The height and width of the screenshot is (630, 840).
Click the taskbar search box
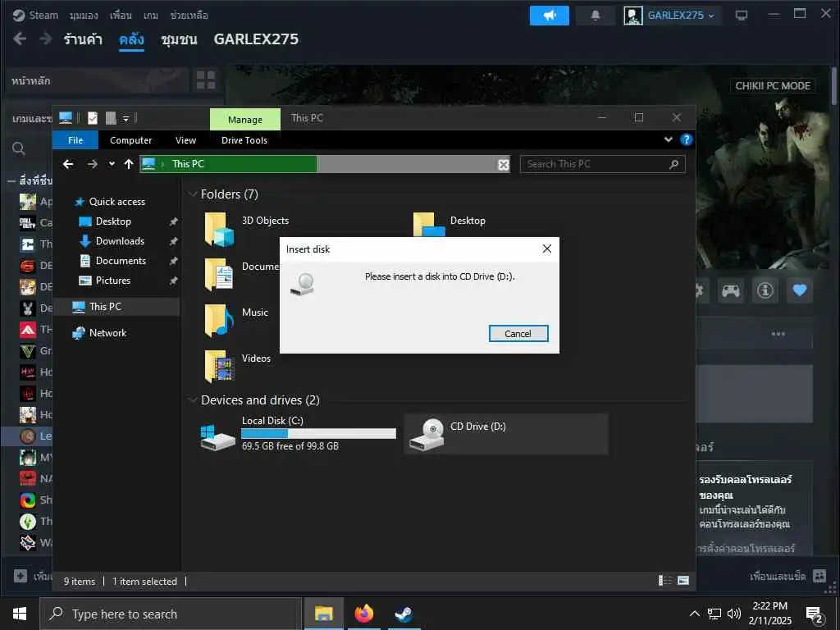[x=171, y=614]
